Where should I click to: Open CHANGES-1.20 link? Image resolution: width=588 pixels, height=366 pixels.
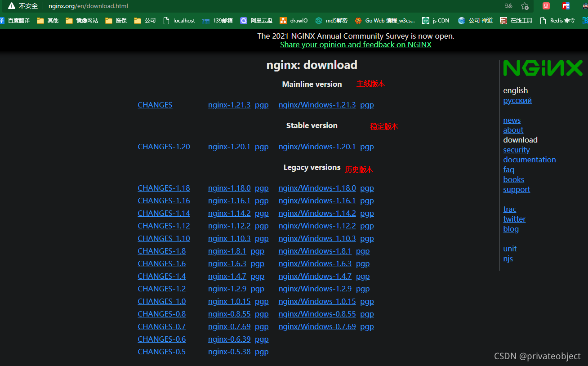coord(164,147)
